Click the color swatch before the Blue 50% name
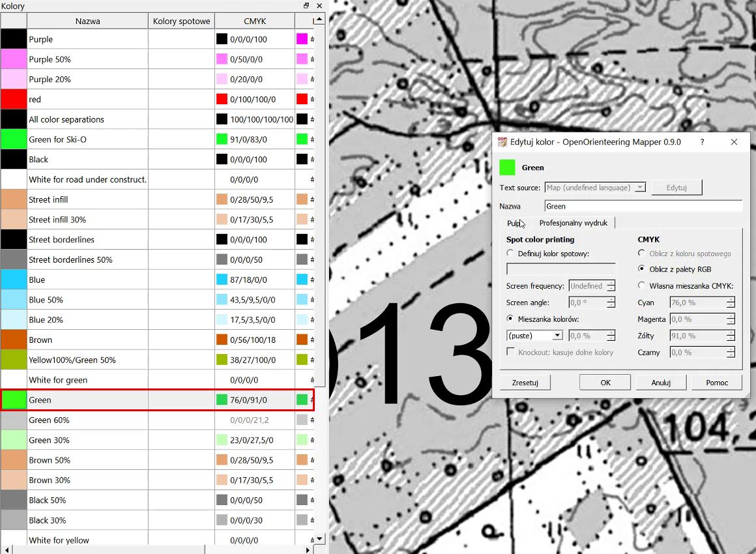Viewport: 756px width, 554px height. pos(14,299)
